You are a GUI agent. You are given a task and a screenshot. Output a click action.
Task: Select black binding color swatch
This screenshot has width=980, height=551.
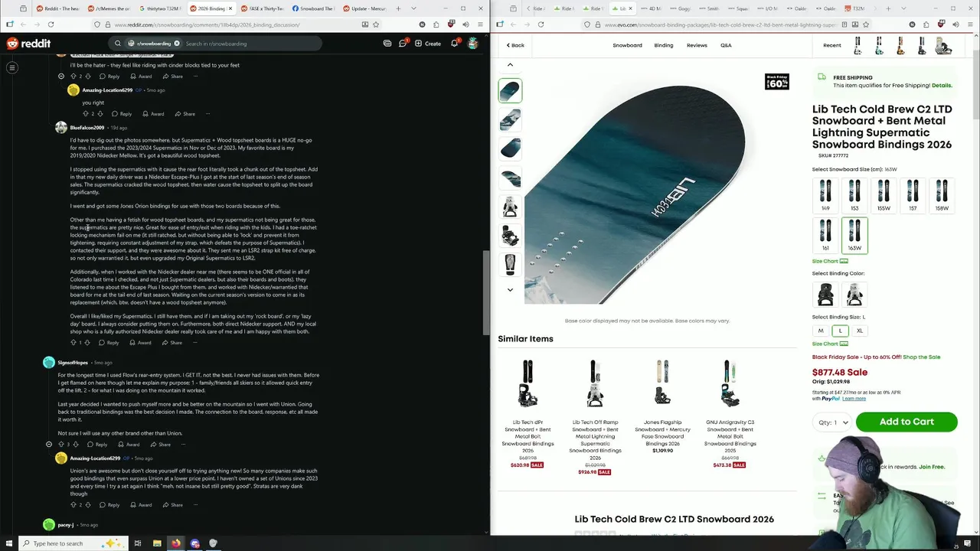pyautogui.click(x=825, y=294)
